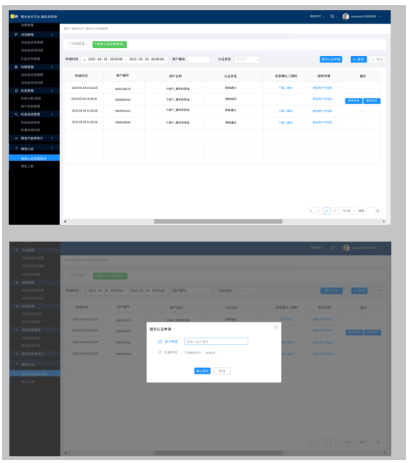410x463 pixels.
Task: Close the submit application dialog with X
Action: (276, 327)
